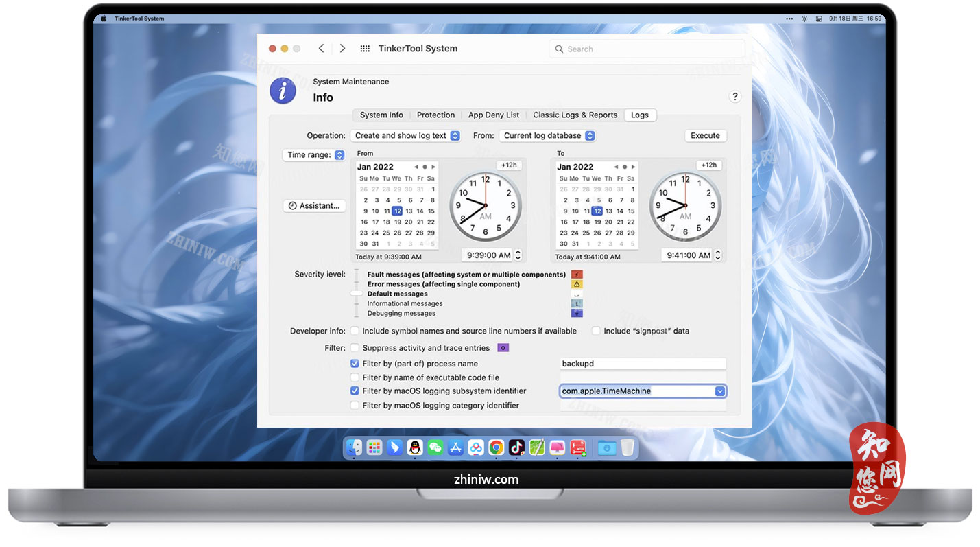980x547 pixels.
Task: Click the back navigation chevron
Action: pyautogui.click(x=321, y=49)
